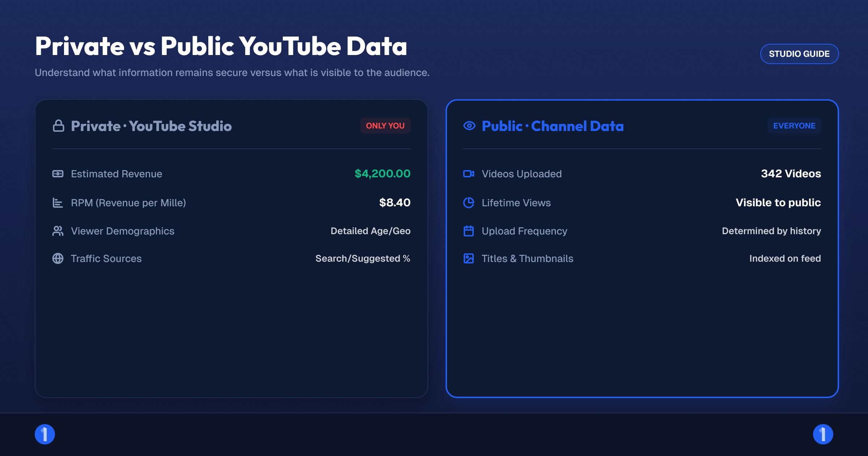Click the blue logo circle at bottom right

pyautogui.click(x=823, y=434)
